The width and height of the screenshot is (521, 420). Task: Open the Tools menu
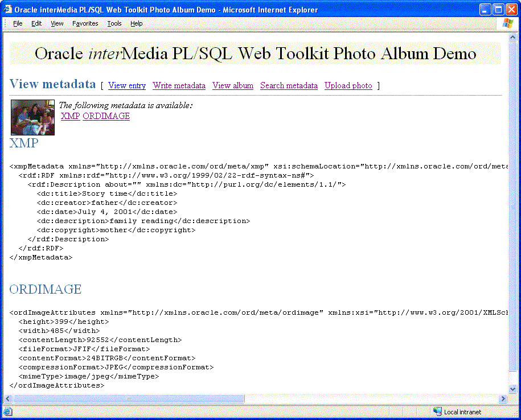[x=114, y=23]
